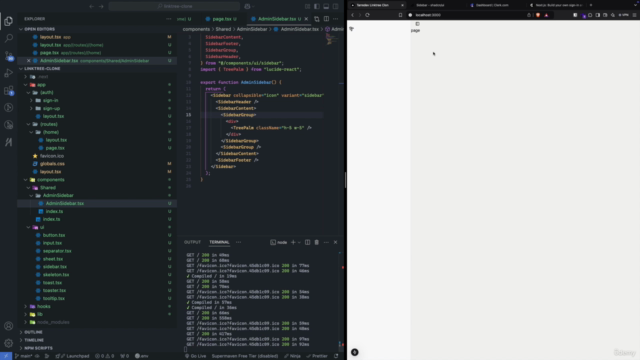Click the sidebar trigger icon on webpage
The width and height of the screenshot is (640, 360).
417,24
